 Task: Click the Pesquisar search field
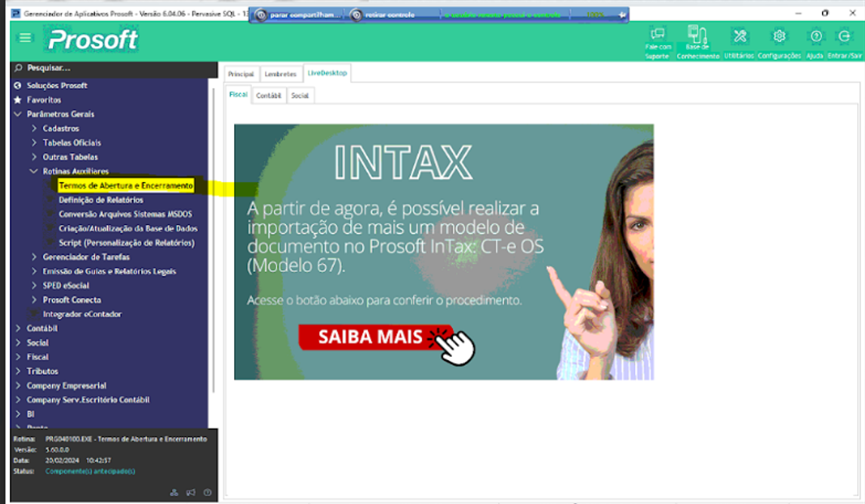(114, 69)
